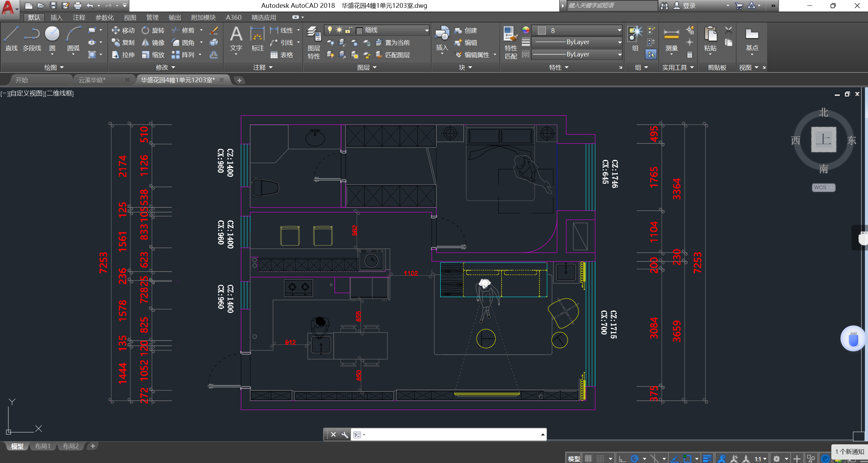
Task: Expand the linetype ByLayer dropdown
Action: coord(619,54)
